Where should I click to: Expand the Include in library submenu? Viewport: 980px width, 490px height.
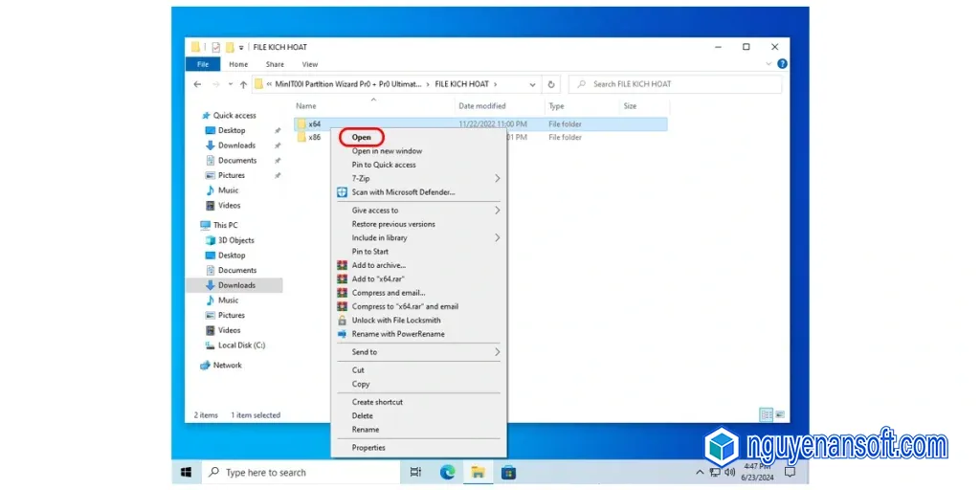pos(419,237)
